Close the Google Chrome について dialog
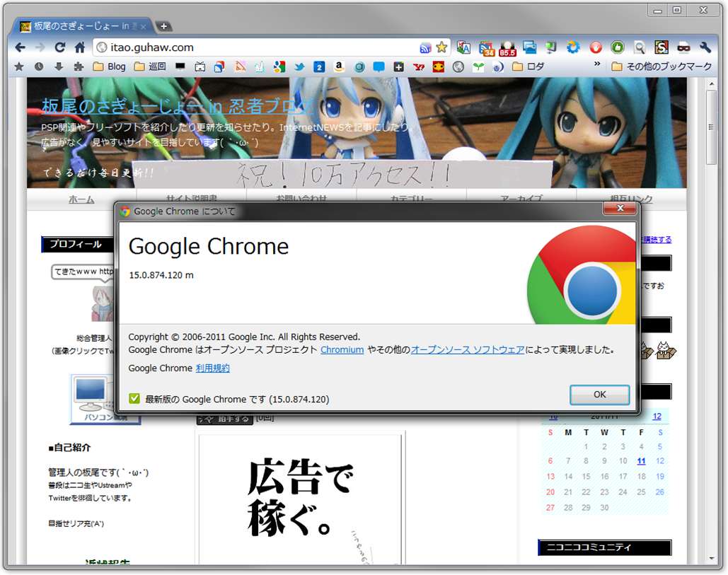The image size is (728, 575). (620, 209)
